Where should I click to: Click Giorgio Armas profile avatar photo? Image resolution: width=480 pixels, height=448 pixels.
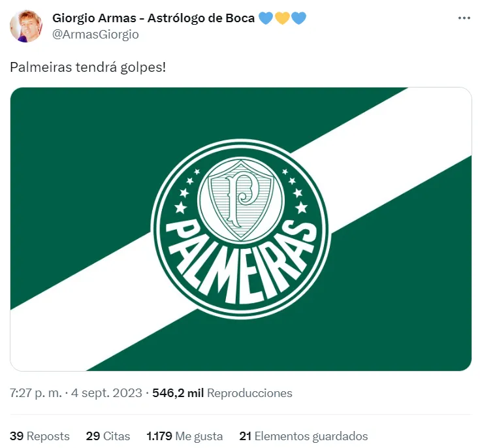click(x=27, y=26)
